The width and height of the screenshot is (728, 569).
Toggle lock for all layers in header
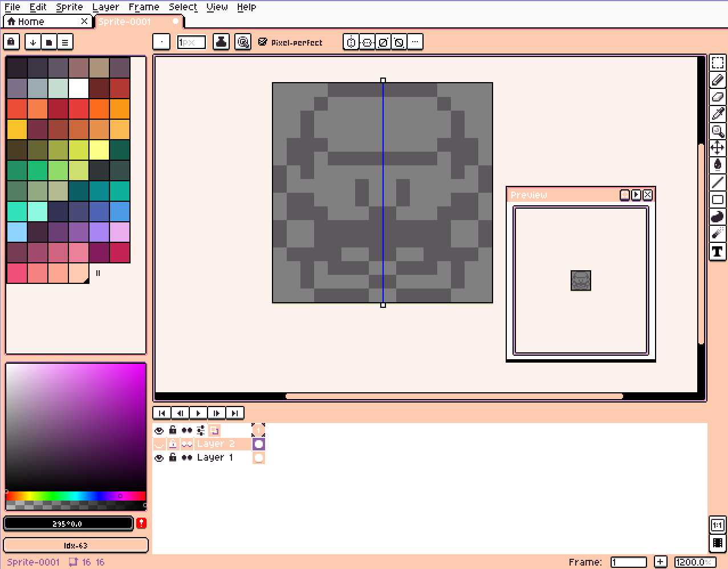[x=173, y=430]
